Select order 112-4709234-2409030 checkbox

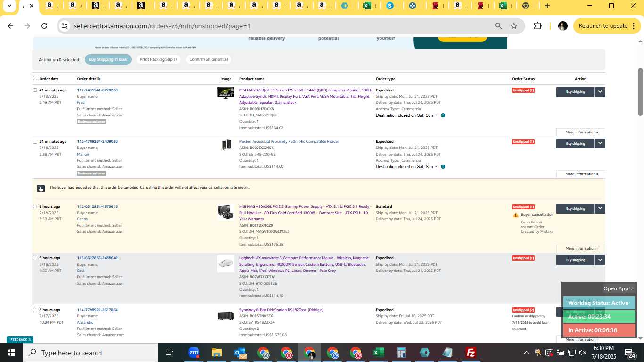point(35,141)
